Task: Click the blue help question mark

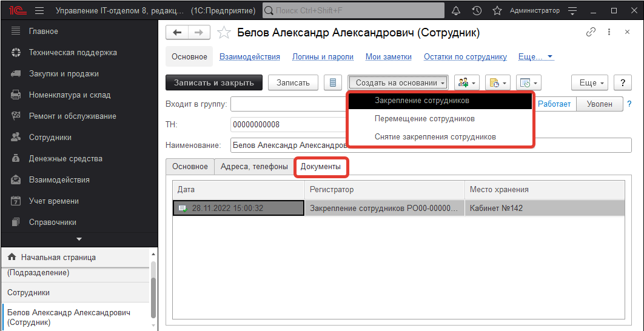Action: pyautogui.click(x=629, y=104)
